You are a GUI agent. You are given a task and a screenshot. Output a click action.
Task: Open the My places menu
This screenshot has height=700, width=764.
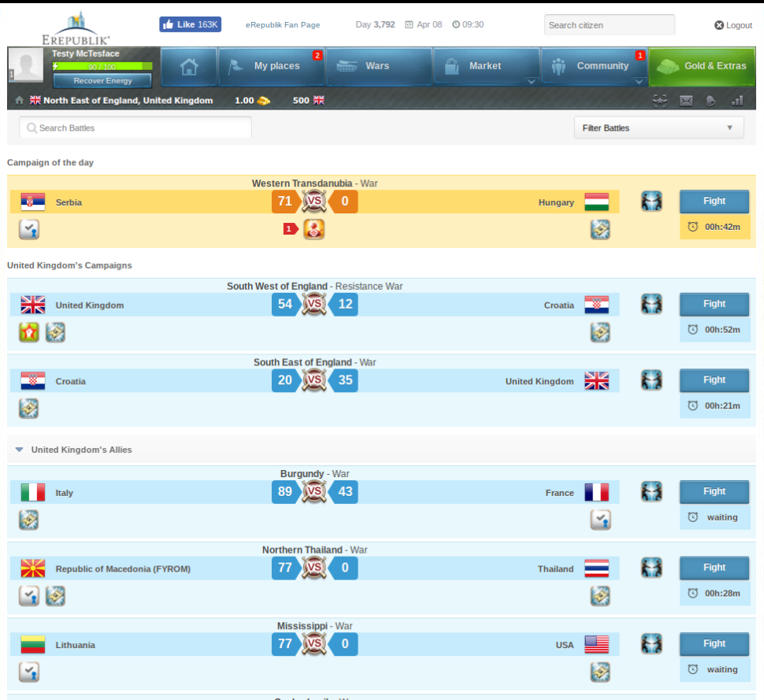tap(272, 66)
